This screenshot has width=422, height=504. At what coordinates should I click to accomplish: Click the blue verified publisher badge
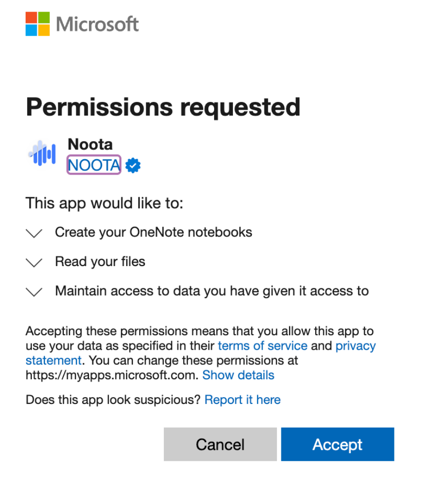coord(133,165)
